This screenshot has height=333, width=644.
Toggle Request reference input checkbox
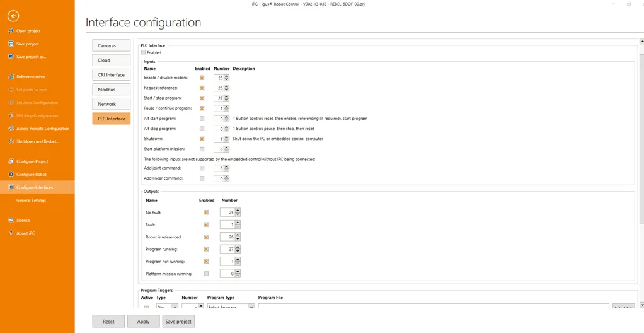(x=202, y=88)
